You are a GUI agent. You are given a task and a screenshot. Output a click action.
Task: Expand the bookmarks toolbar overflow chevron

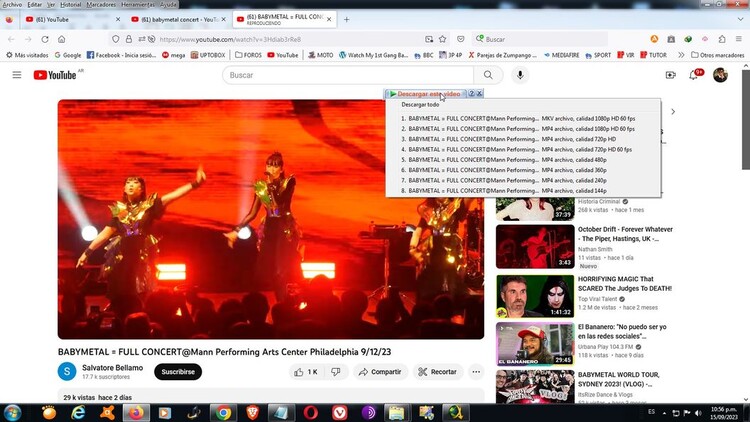point(681,55)
